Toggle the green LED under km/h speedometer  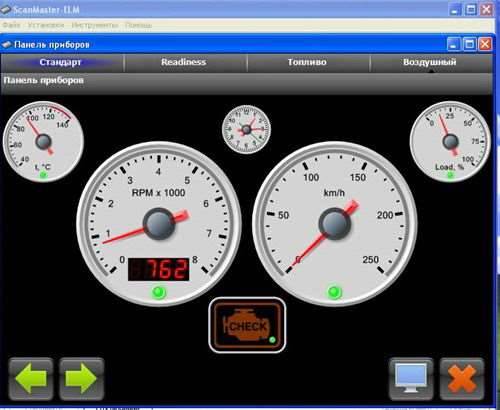335,292
